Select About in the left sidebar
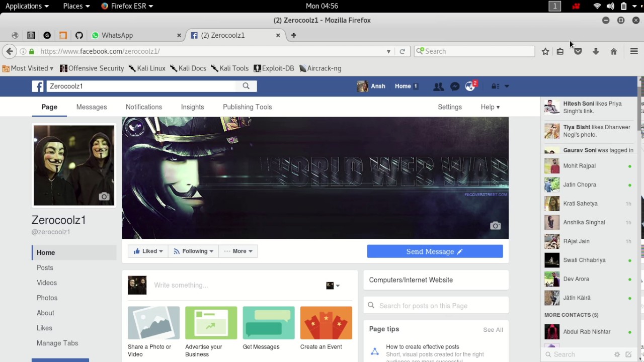The width and height of the screenshot is (644, 362). 45,313
